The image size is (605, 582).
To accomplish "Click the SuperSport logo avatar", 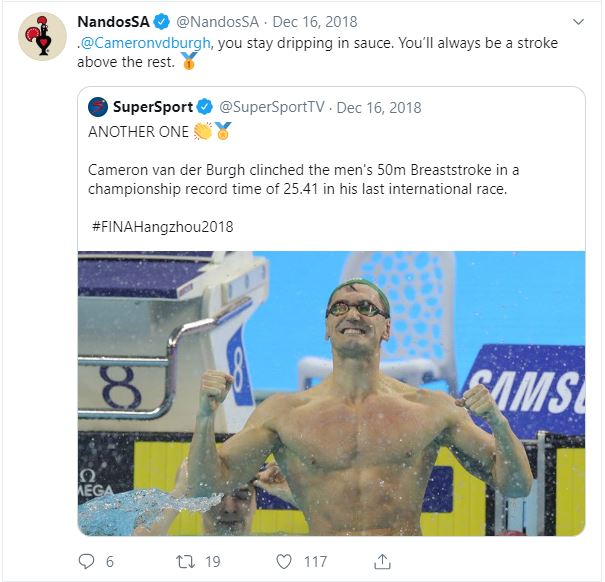I will tap(98, 107).
